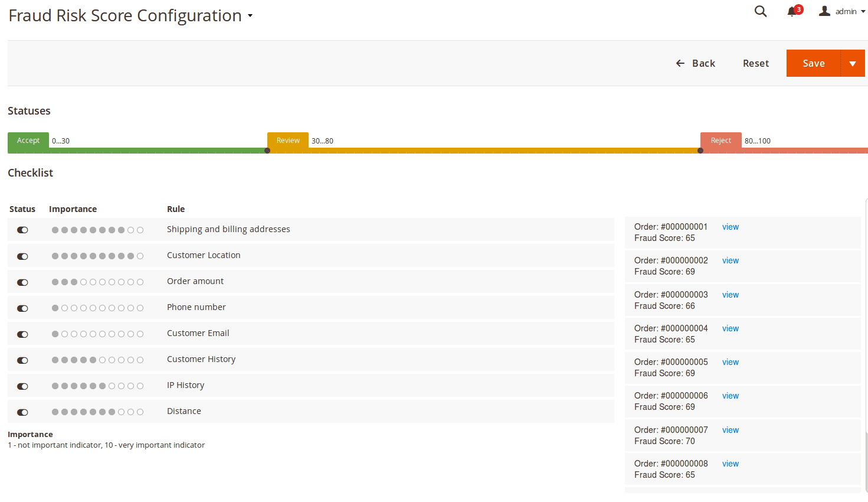
Task: Open the notifications bell icon
Action: coord(792,12)
